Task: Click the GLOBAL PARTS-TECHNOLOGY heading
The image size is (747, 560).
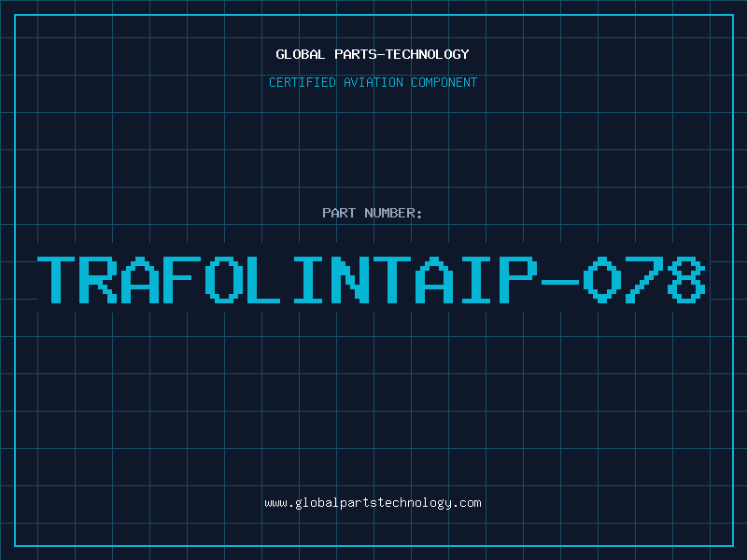Action: [373, 54]
